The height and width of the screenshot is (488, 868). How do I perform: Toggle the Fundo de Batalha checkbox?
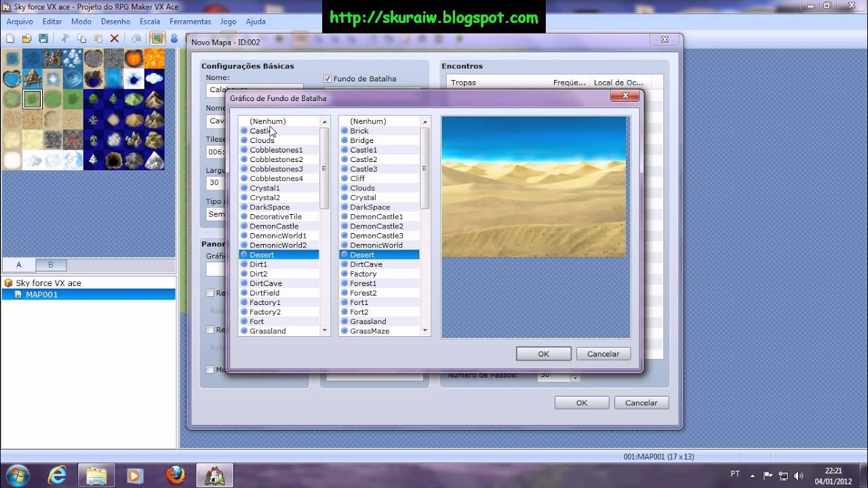[328, 79]
